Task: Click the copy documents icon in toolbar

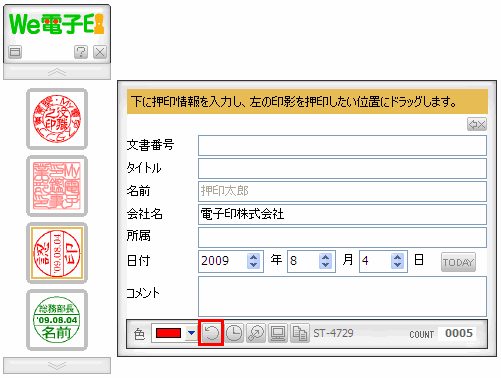Action: click(300, 333)
